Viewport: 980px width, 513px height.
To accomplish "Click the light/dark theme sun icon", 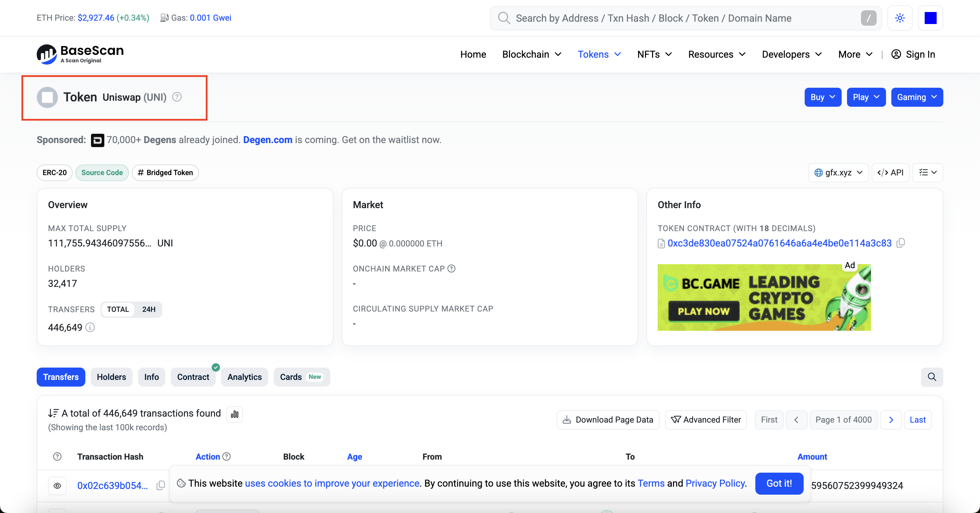I will pyautogui.click(x=900, y=18).
